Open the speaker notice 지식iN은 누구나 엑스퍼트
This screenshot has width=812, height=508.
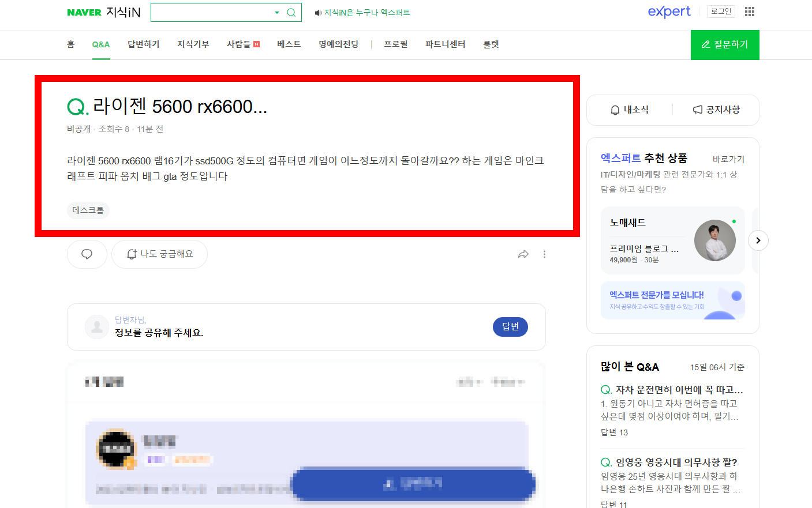(x=362, y=12)
